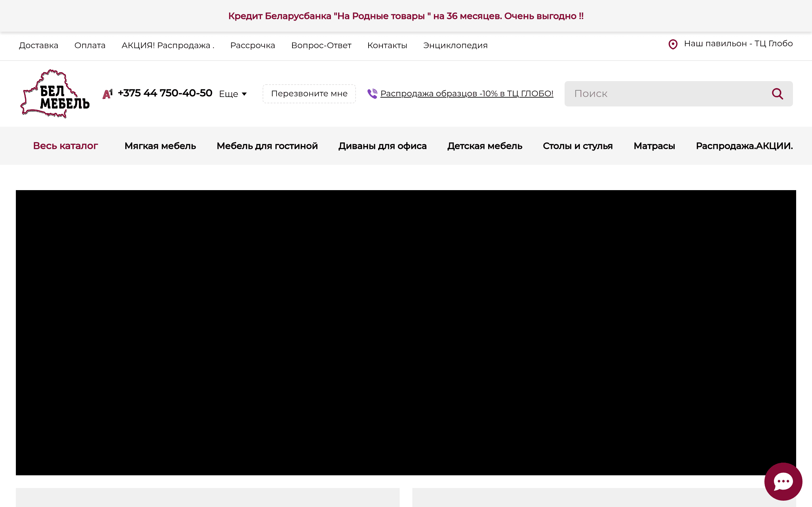
Task: Open the Матрасы category
Action: [x=654, y=146]
